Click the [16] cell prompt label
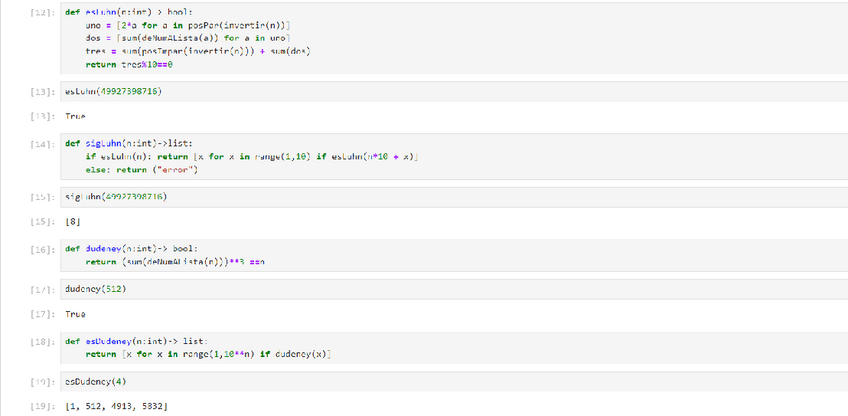 [42, 247]
